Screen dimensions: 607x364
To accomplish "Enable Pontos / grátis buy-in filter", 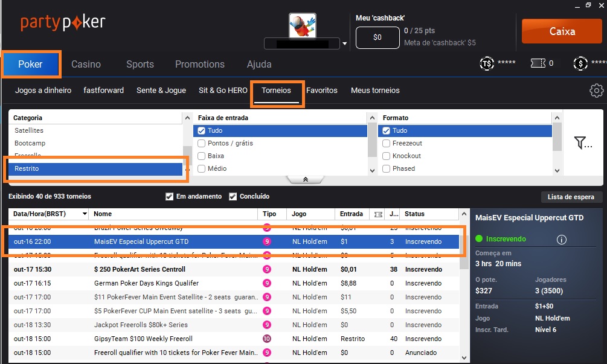I will pyautogui.click(x=201, y=144).
